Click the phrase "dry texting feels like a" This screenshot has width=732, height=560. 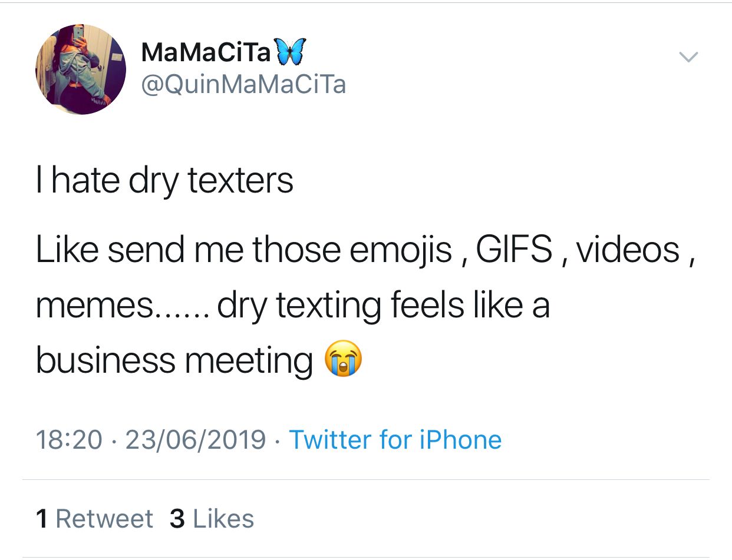click(383, 305)
